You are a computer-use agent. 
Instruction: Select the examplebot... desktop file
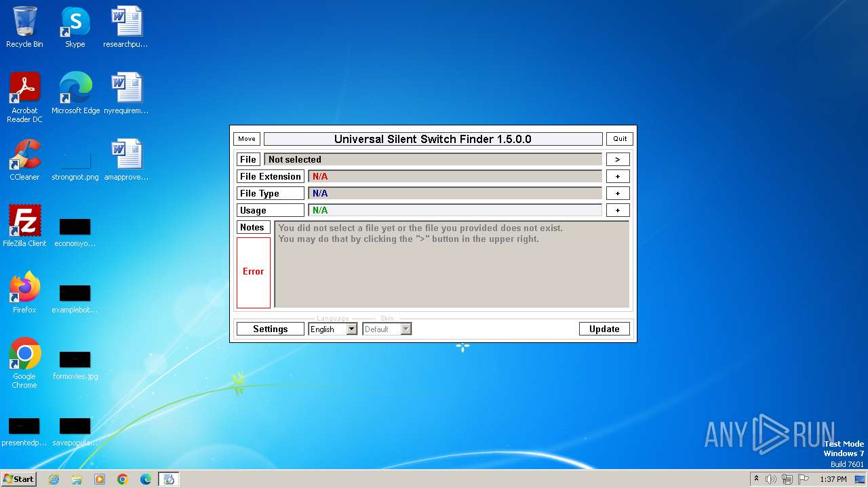[x=75, y=298]
